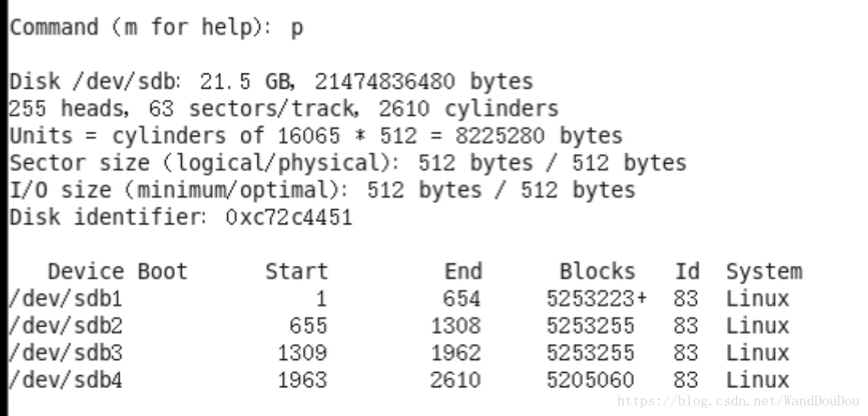Click the 5205060 blocks value

coord(591,380)
